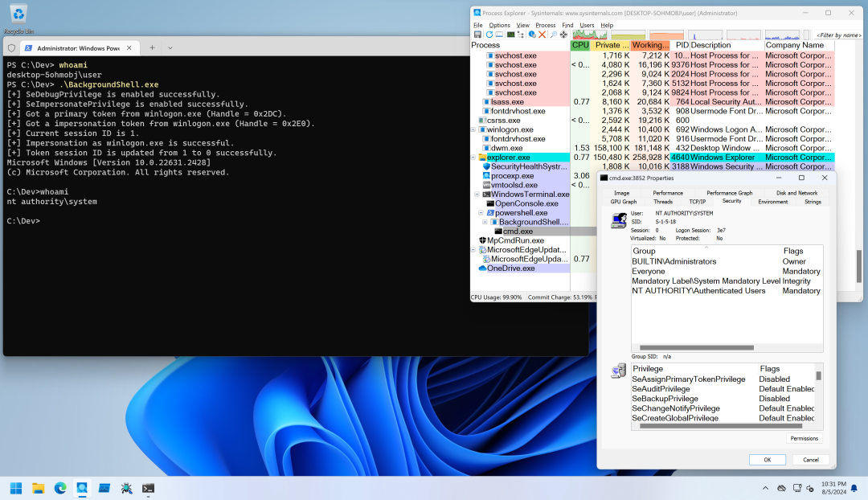Click the red X Kill Process icon

(x=542, y=35)
